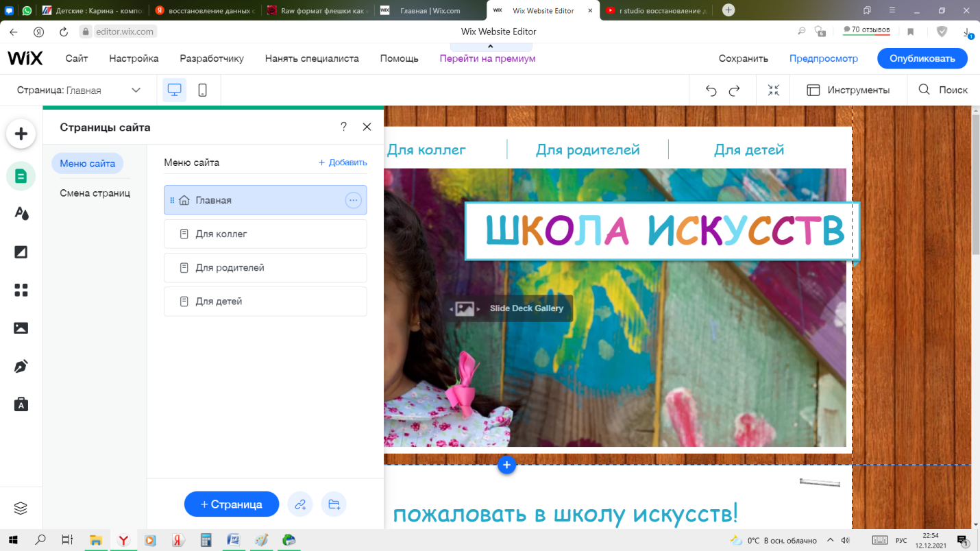Click the undo arrow in toolbar
Screen dimensions: 980x551
(x=711, y=90)
